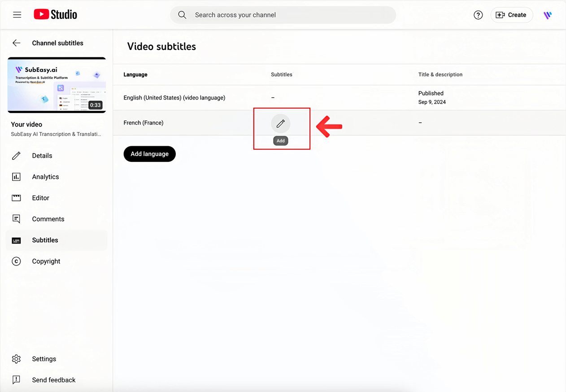Click the Your video label
Screen dimensions: 566x392
[26, 125]
